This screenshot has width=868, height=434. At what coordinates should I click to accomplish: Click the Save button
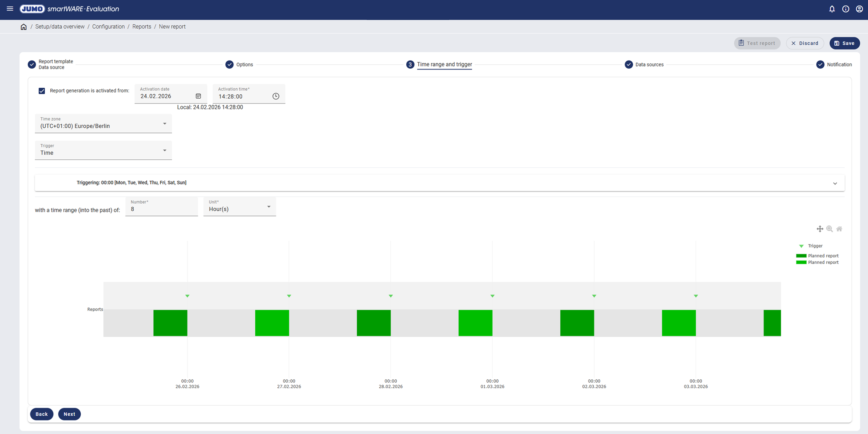point(844,43)
